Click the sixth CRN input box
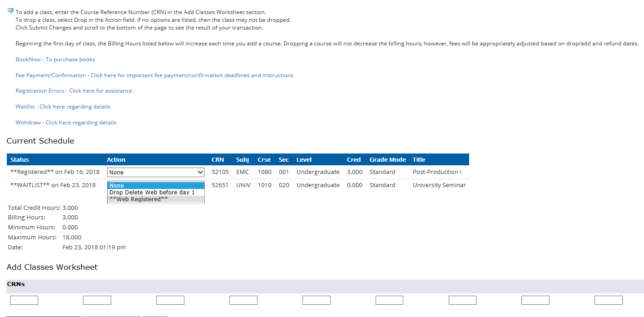Screen dimensions: 644x317 pos(389,300)
